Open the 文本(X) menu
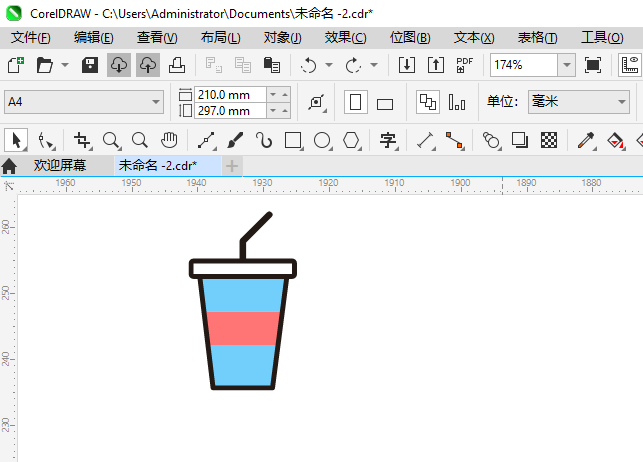The image size is (643, 462). point(474,38)
